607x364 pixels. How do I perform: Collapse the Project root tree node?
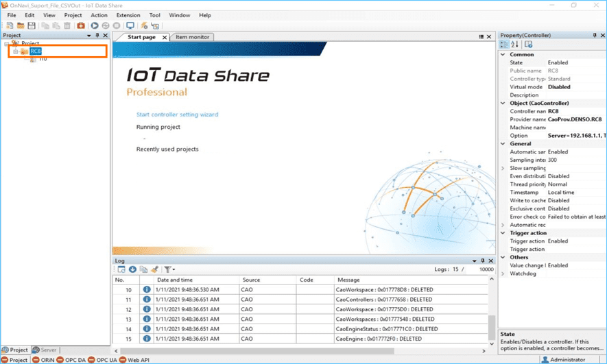tap(7, 43)
